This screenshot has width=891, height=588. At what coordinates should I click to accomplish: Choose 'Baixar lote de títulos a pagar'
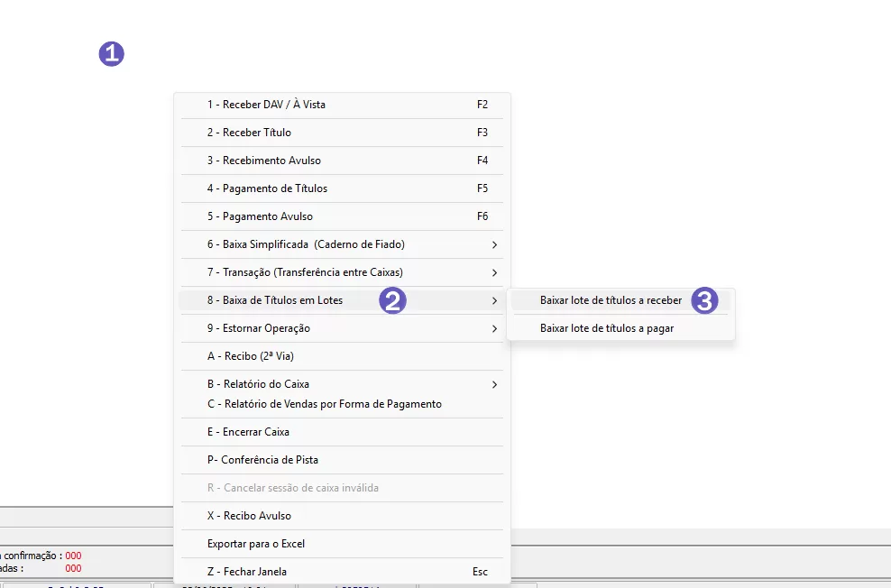tap(607, 328)
